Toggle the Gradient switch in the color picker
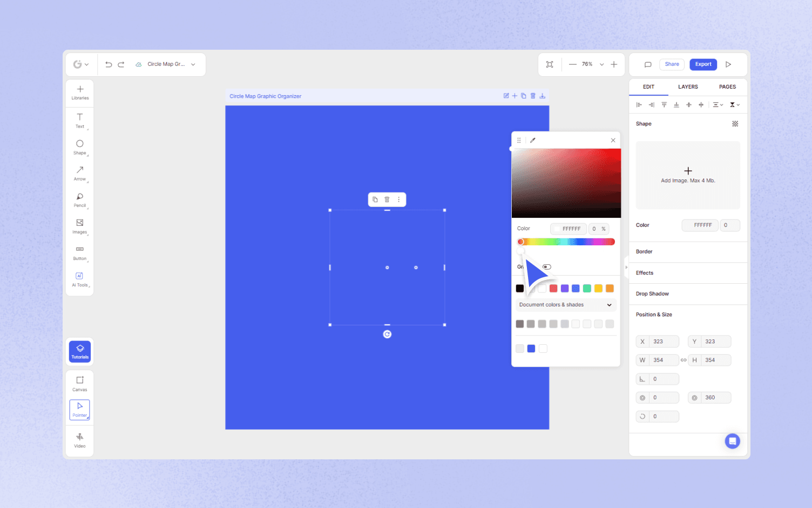Image resolution: width=812 pixels, height=508 pixels. click(x=546, y=266)
